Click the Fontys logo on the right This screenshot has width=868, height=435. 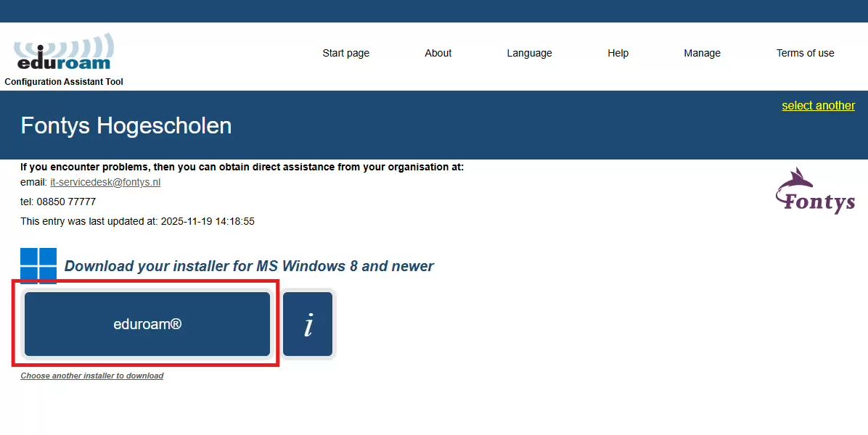coord(815,191)
